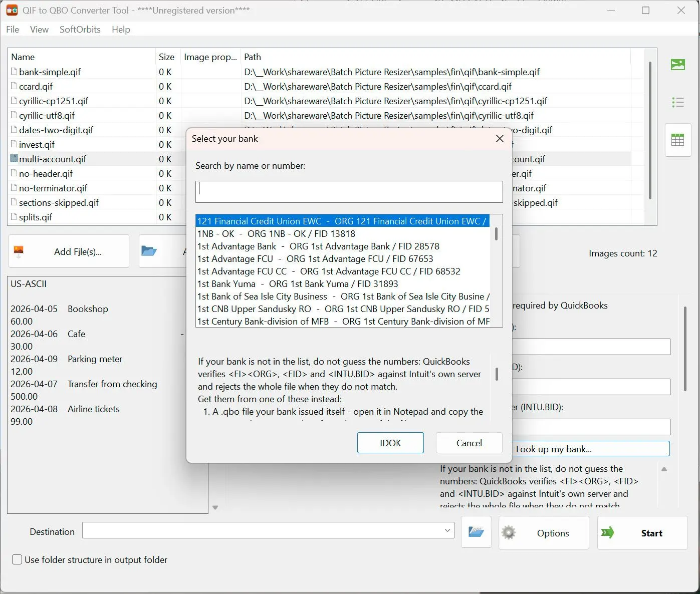The image size is (700, 594).
Task: Click the file list vertical scrollbar
Action: click(x=650, y=130)
